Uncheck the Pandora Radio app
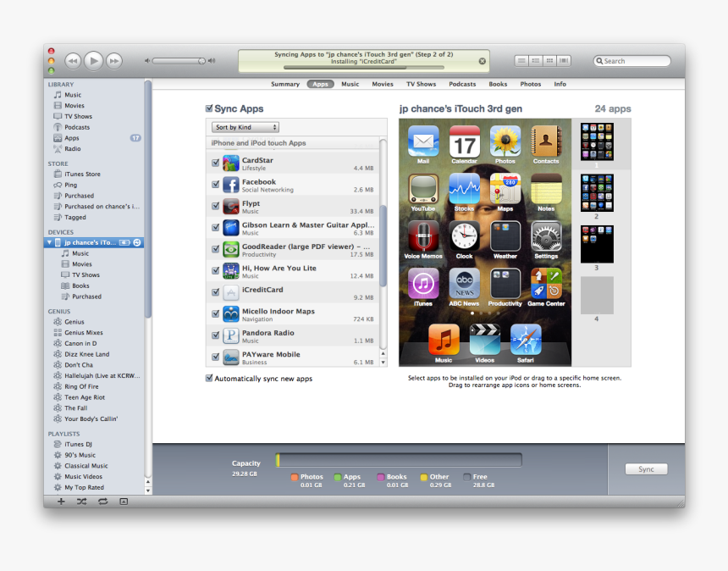This screenshot has height=571, width=728. tap(215, 335)
